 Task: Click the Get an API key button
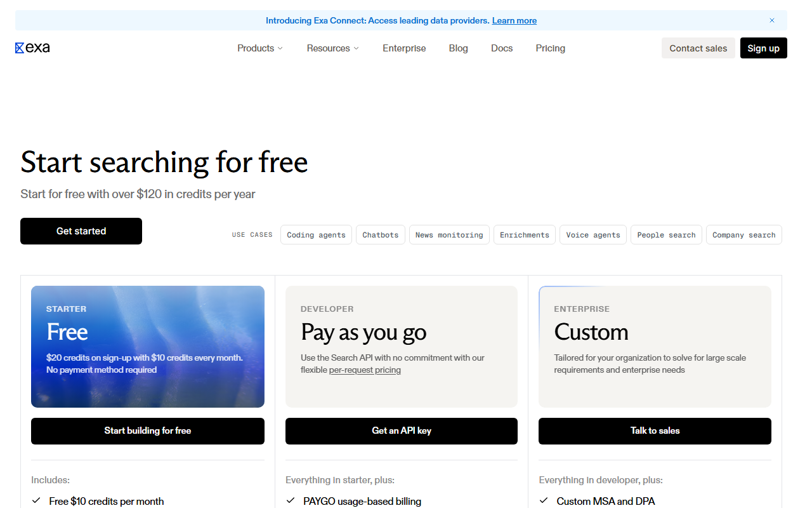pyautogui.click(x=402, y=431)
